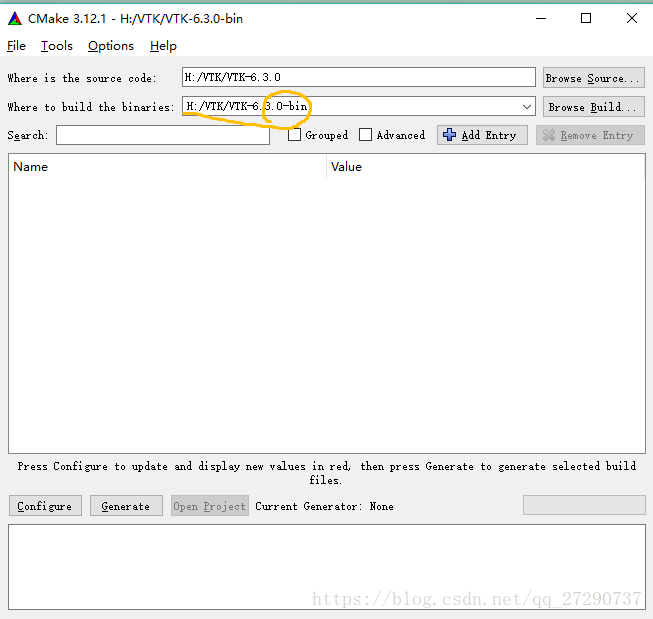The width and height of the screenshot is (653, 619).
Task: Click the 'Current Generator: None' label
Action: (324, 506)
